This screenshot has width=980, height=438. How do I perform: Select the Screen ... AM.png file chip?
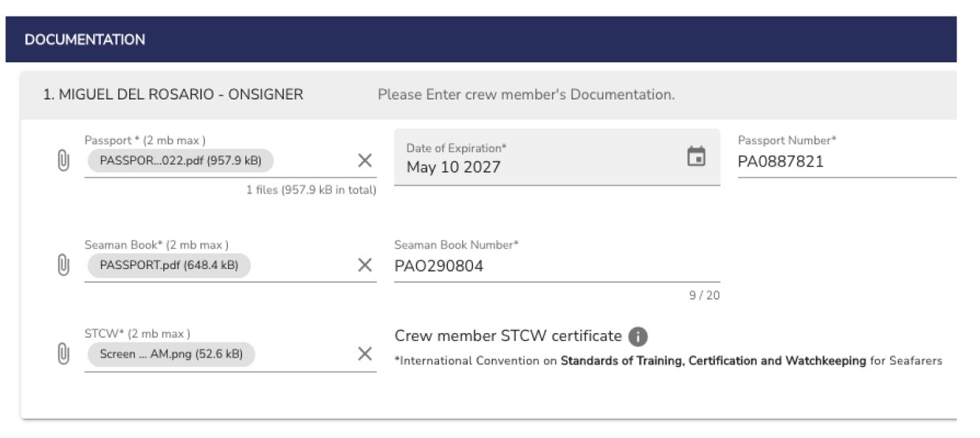point(171,354)
